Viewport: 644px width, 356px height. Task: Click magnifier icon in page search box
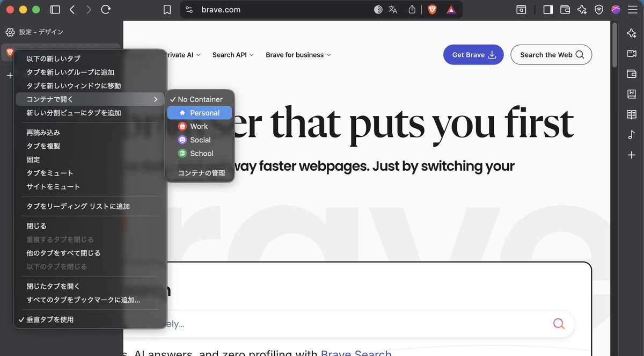coord(559,324)
